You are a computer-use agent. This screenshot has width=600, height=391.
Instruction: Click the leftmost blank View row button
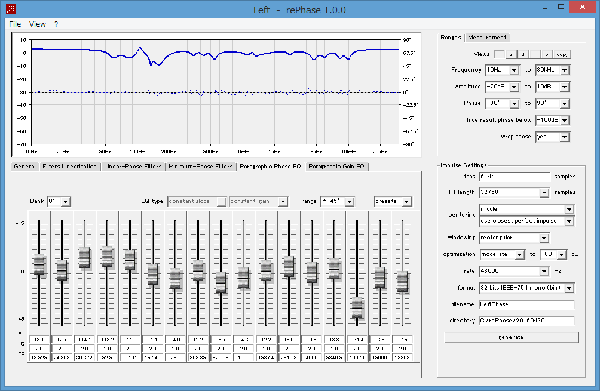click(x=499, y=54)
